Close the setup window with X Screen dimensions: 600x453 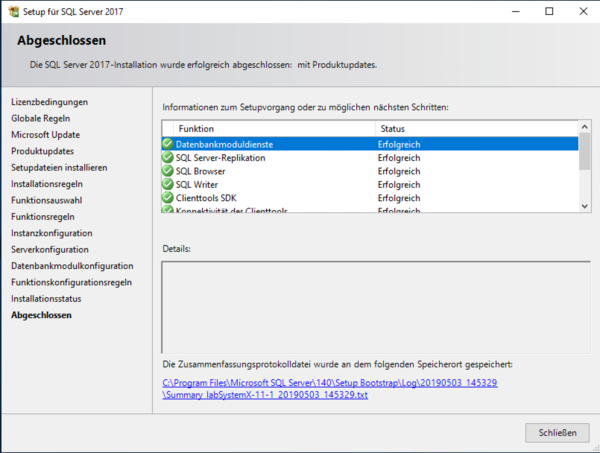click(583, 11)
